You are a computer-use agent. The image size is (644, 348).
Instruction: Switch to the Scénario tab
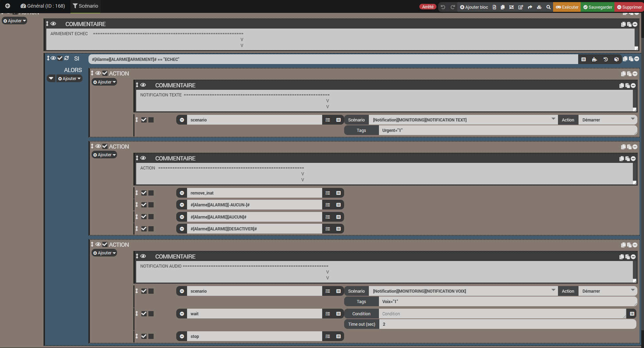tap(86, 6)
